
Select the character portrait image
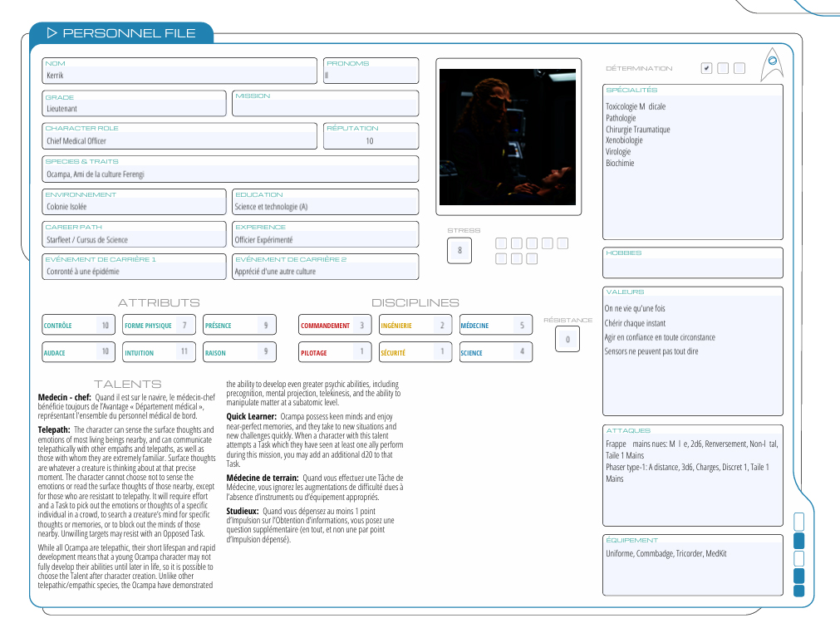tap(508, 137)
